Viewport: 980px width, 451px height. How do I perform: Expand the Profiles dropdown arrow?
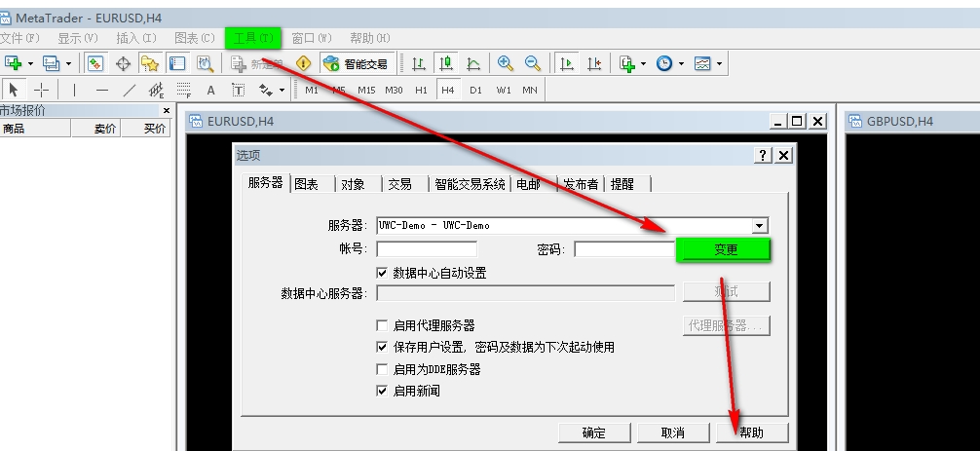[68, 63]
